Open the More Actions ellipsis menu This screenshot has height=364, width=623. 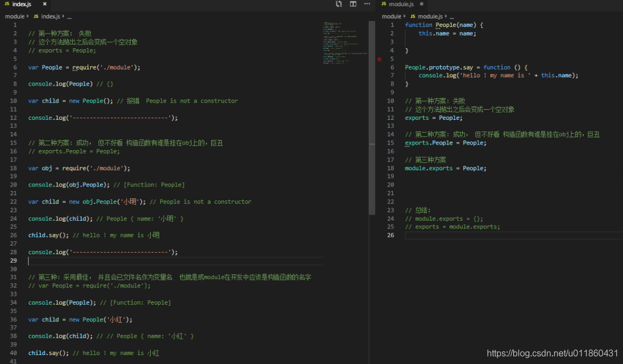(x=367, y=4)
